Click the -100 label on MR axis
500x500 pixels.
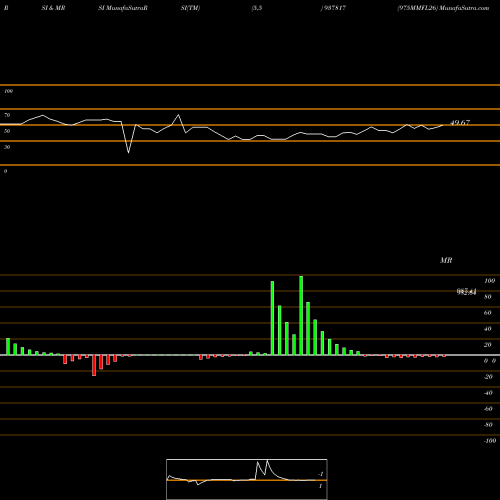[x=489, y=441]
